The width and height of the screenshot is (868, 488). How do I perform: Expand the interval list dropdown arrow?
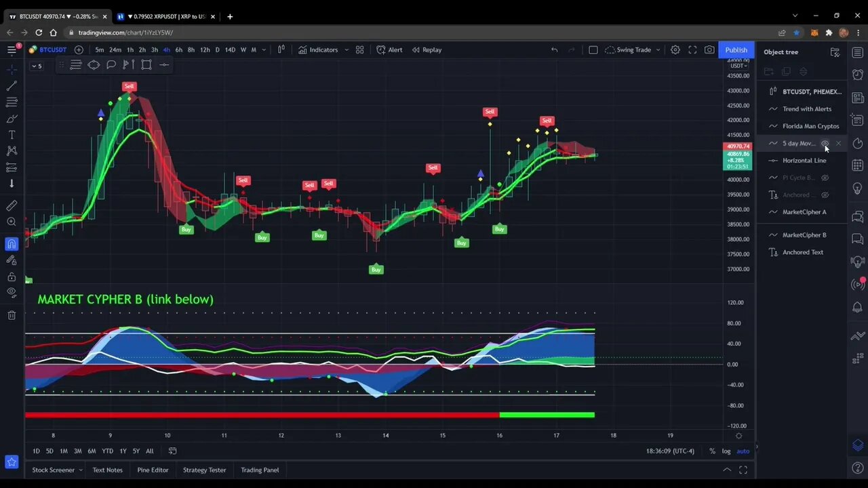tap(264, 49)
